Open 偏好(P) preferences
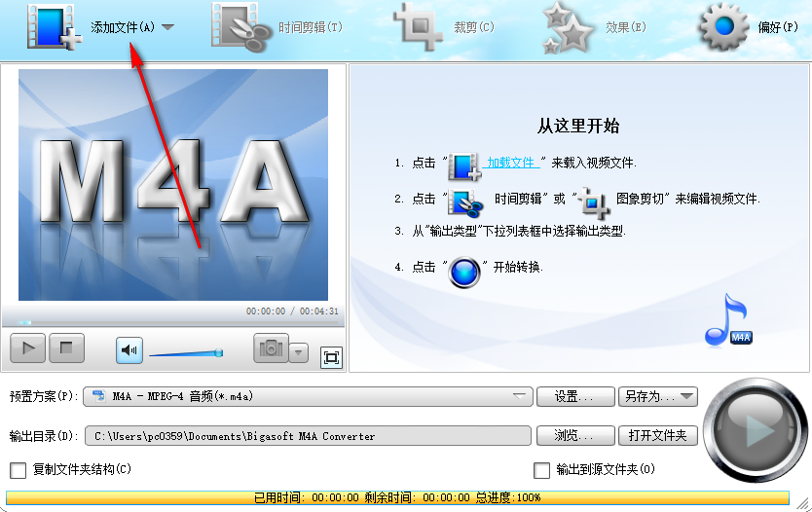The width and height of the screenshot is (812, 512). pyautogui.click(x=778, y=27)
